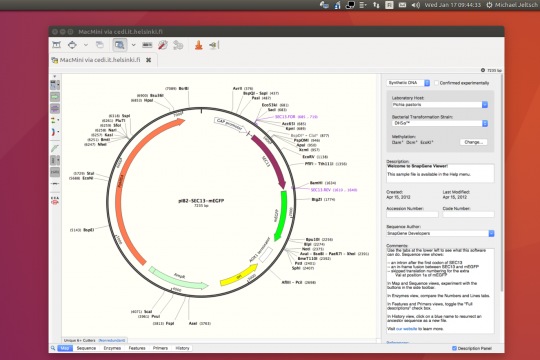This screenshot has width=540, height=360.
Task: Open the dropdown beside the yellow-green arrows icon
Action: (58, 120)
